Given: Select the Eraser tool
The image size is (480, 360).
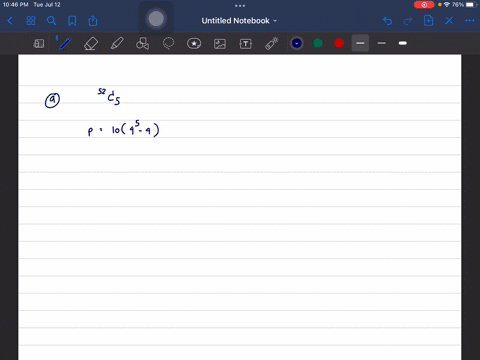Looking at the screenshot, I should 91,44.
